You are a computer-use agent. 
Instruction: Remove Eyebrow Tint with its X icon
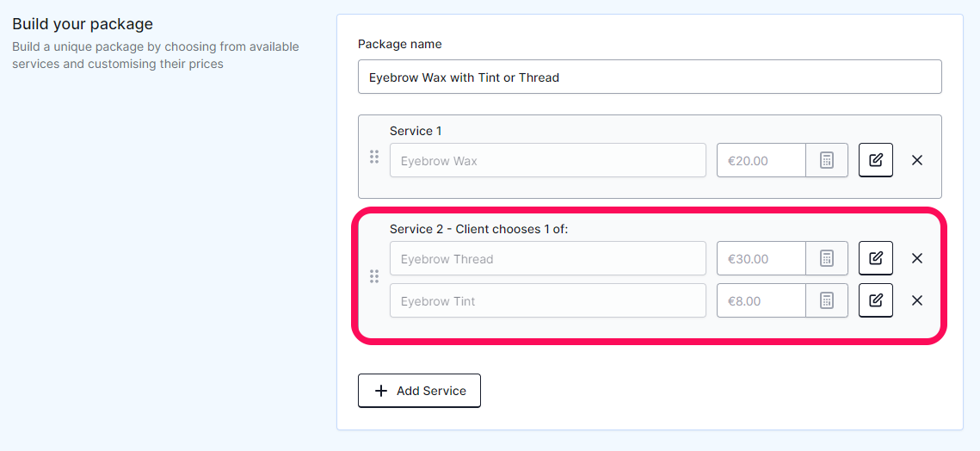point(917,300)
